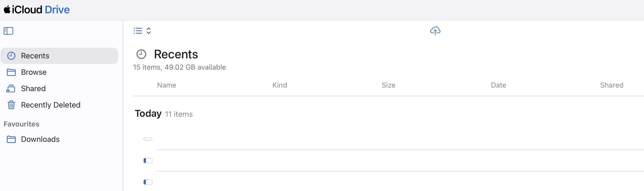Viewport: 644px width, 191px height.
Task: Sort files by the Kind column
Action: [279, 85]
